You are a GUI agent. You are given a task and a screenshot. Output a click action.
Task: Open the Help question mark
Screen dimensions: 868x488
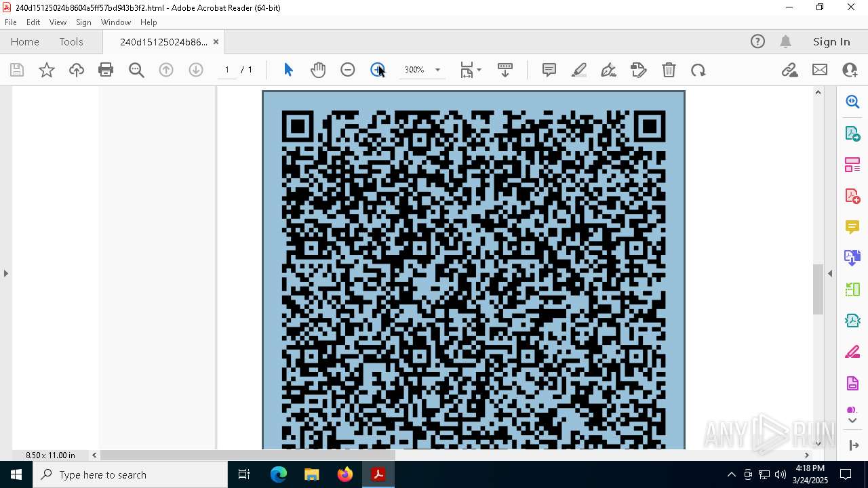coord(757,41)
